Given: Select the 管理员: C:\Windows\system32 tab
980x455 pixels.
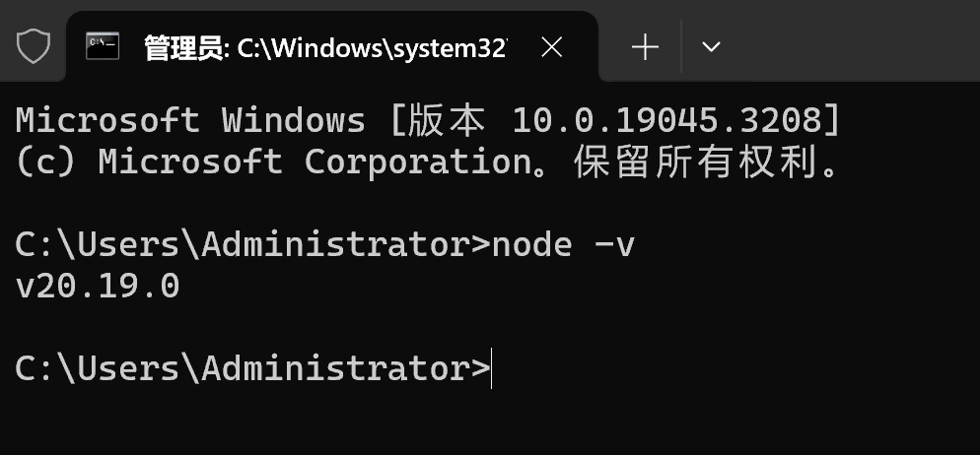Looking at the screenshot, I should (325, 46).
